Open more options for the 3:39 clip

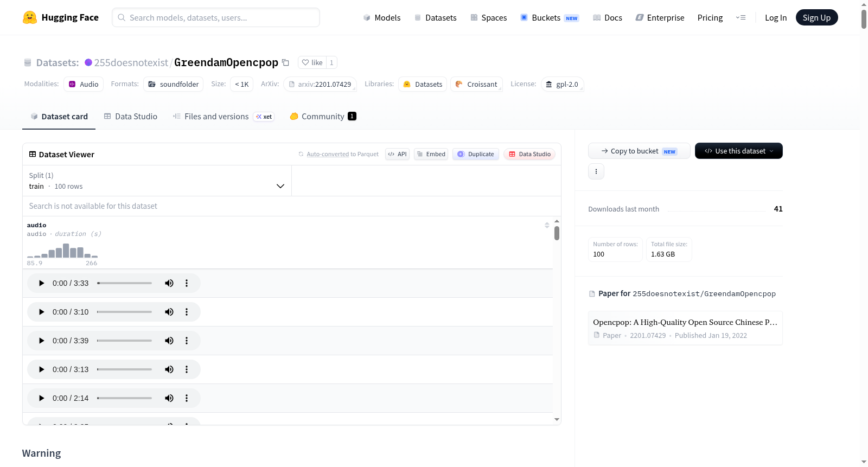(187, 341)
